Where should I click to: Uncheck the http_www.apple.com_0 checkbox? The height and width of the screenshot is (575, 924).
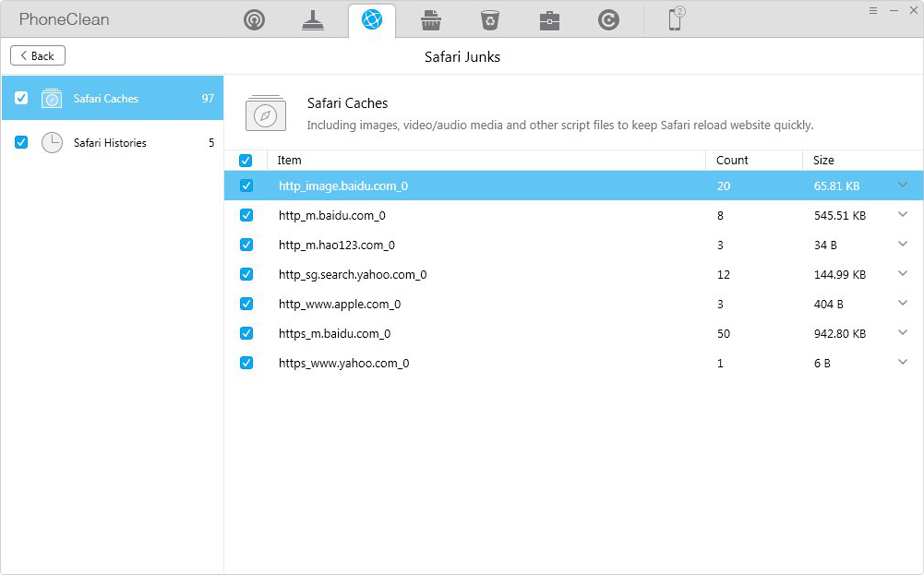coord(246,304)
